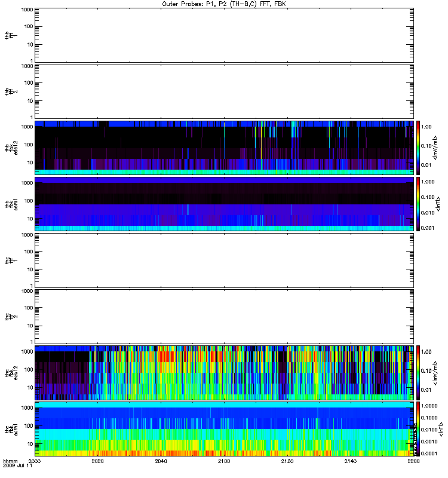Click '0.10' on thc edc12 colorbar scale
448x478 pixels.
(426, 371)
